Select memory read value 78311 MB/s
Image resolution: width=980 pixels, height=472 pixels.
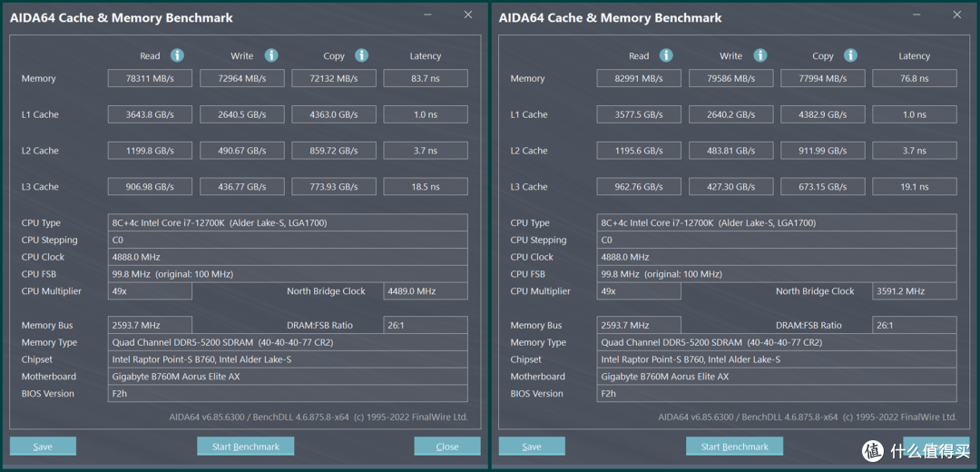pos(150,78)
